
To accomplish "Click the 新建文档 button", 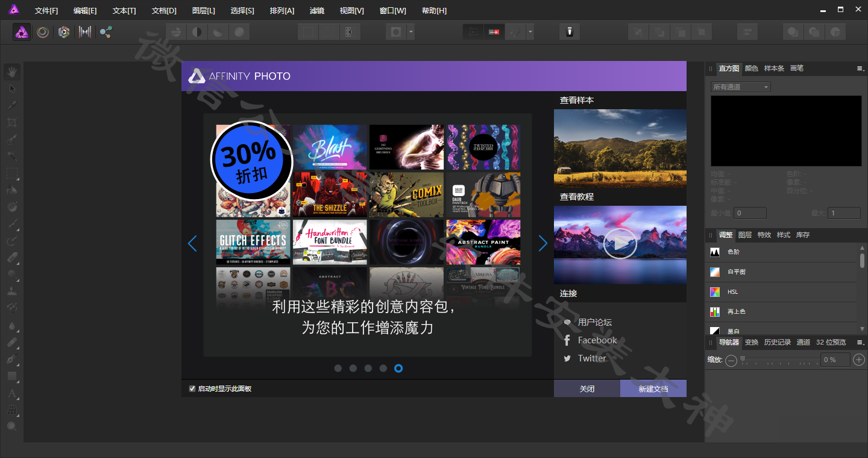I will click(x=653, y=389).
